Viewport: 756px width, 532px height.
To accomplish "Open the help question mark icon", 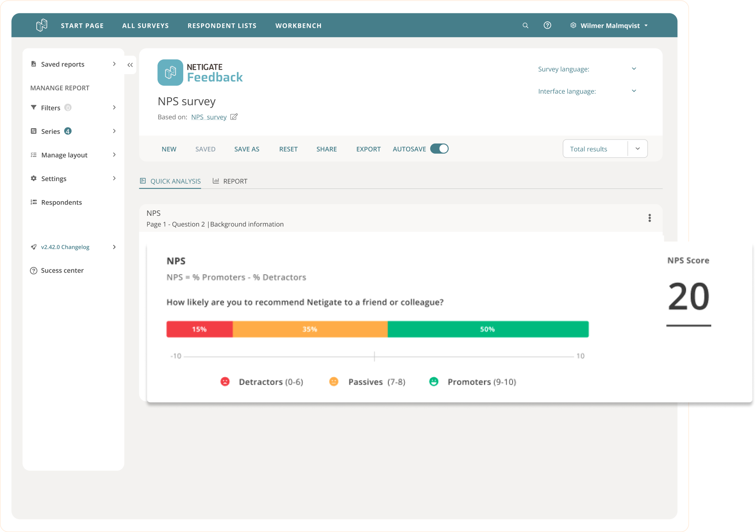I will pos(547,25).
